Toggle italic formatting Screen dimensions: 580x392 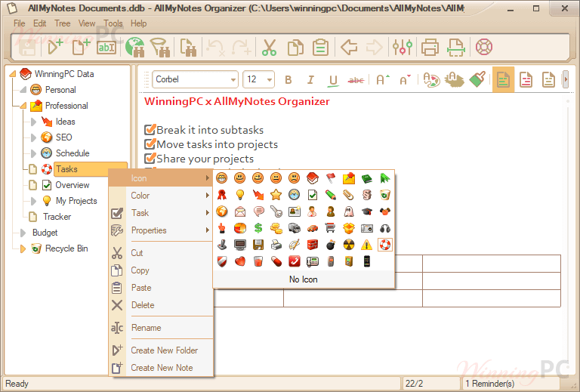(x=310, y=79)
